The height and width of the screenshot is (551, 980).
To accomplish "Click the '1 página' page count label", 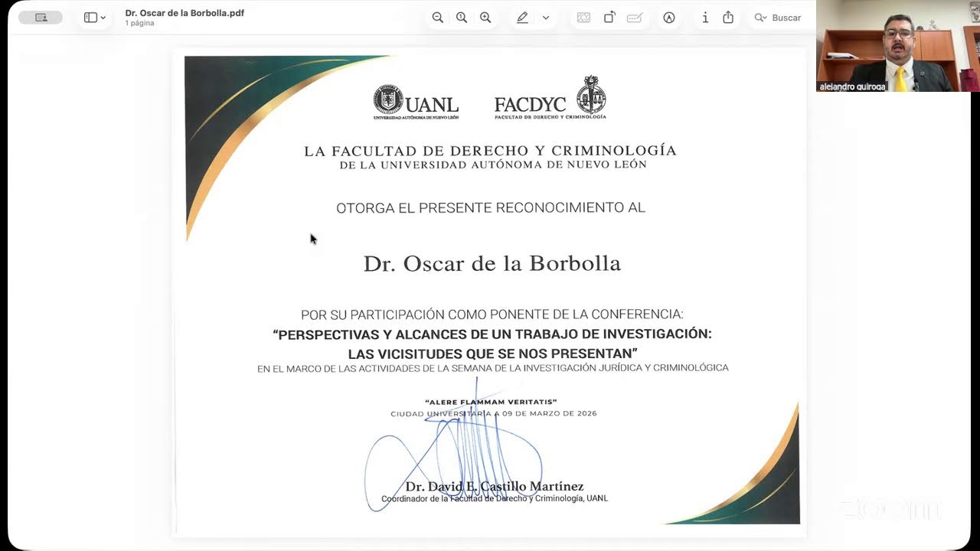I will pos(139,24).
